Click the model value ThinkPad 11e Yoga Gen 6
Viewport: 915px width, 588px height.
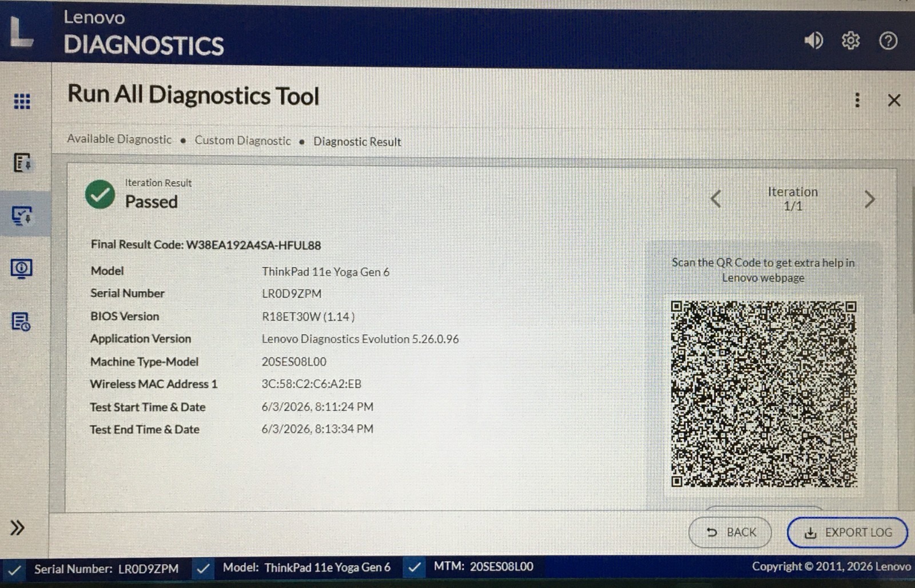point(325,271)
